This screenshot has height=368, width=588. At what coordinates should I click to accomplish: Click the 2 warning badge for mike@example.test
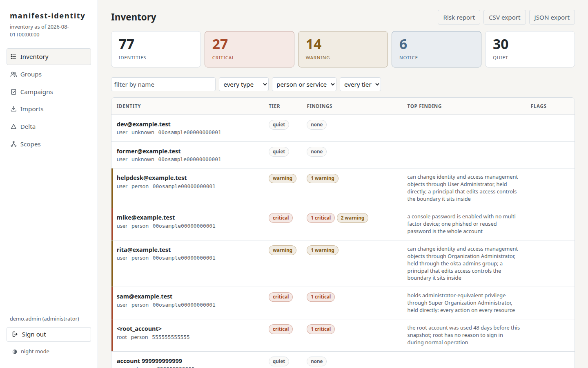coord(352,218)
